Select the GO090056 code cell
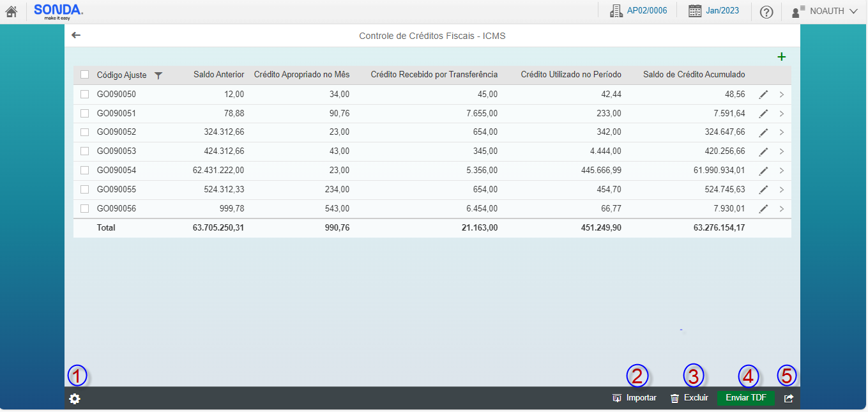 [116, 208]
